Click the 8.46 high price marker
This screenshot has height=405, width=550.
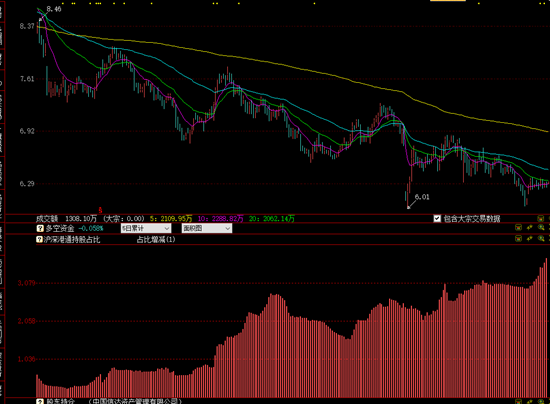click(54, 9)
